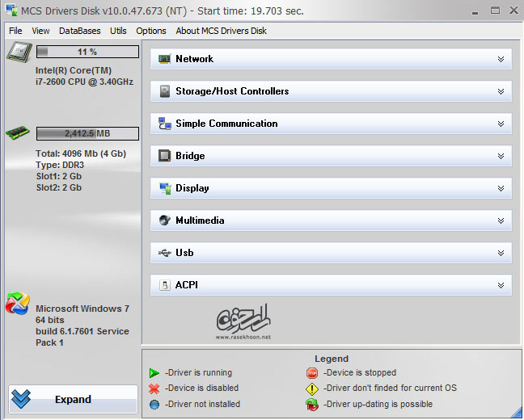Open the Options menu
The image size is (524, 420).
pos(151,31)
